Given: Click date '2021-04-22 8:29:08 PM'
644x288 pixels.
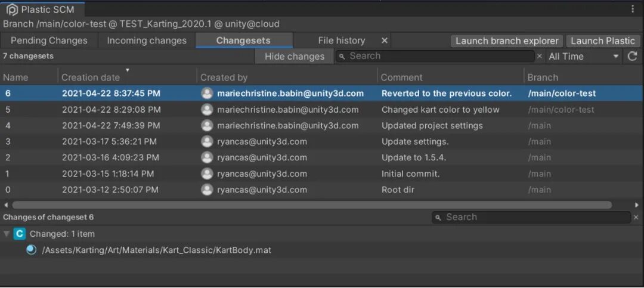Looking at the screenshot, I should (x=112, y=110).
